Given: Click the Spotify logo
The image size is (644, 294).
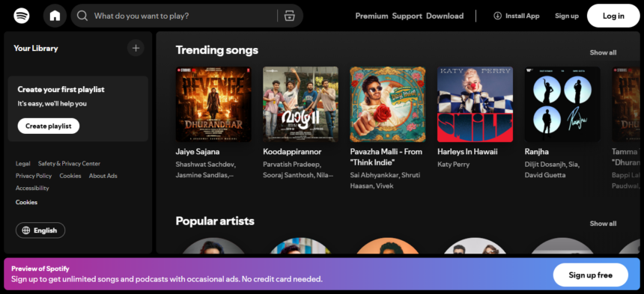Looking at the screenshot, I should pos(22,16).
